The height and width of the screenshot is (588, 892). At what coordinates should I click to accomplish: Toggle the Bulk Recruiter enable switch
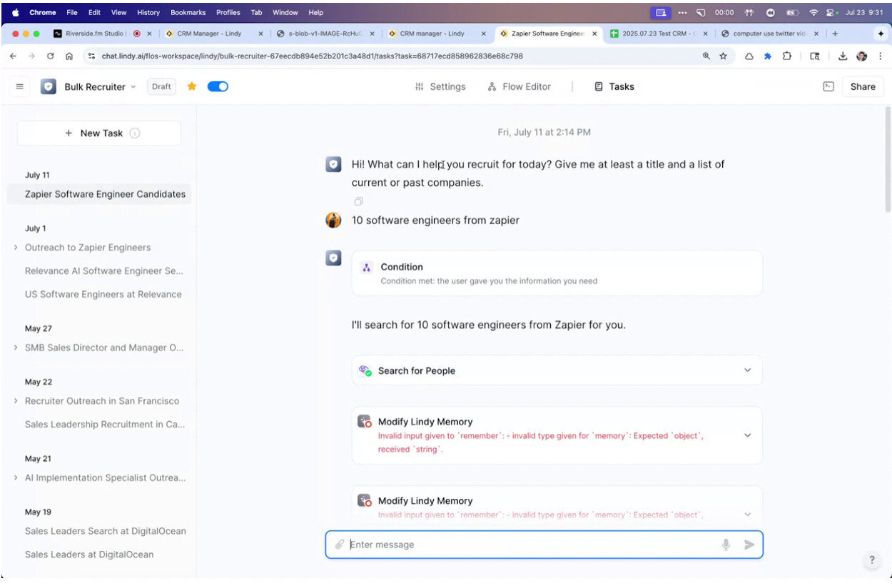point(218,86)
